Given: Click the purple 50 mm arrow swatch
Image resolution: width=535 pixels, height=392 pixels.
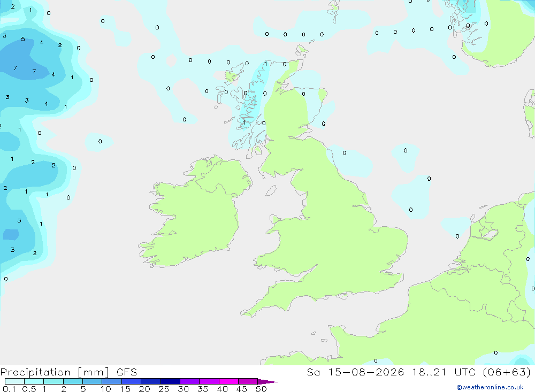Looking at the screenshot, I should [267, 381].
